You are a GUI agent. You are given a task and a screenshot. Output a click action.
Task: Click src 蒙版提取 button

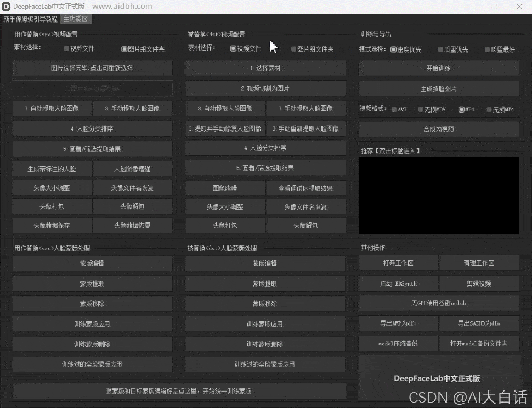tap(92, 284)
